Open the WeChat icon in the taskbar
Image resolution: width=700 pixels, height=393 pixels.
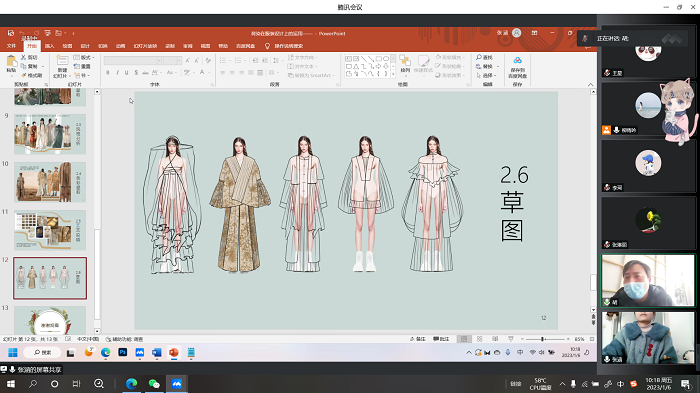click(154, 384)
